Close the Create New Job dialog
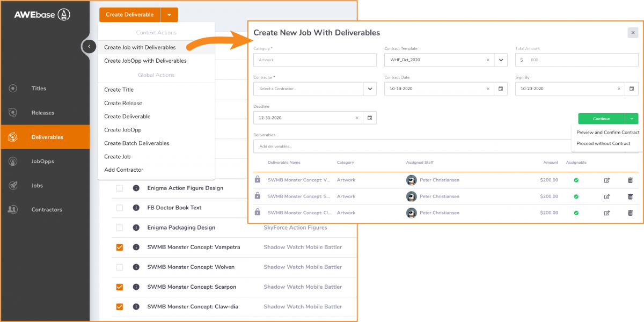Screen dimensions: 644x322 [633, 33]
